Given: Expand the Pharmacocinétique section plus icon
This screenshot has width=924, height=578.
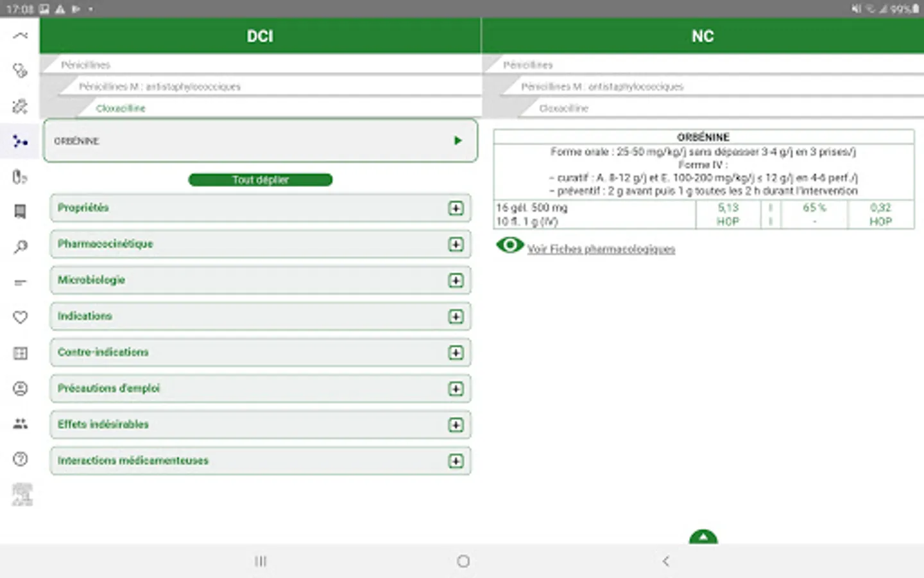Looking at the screenshot, I should point(456,244).
